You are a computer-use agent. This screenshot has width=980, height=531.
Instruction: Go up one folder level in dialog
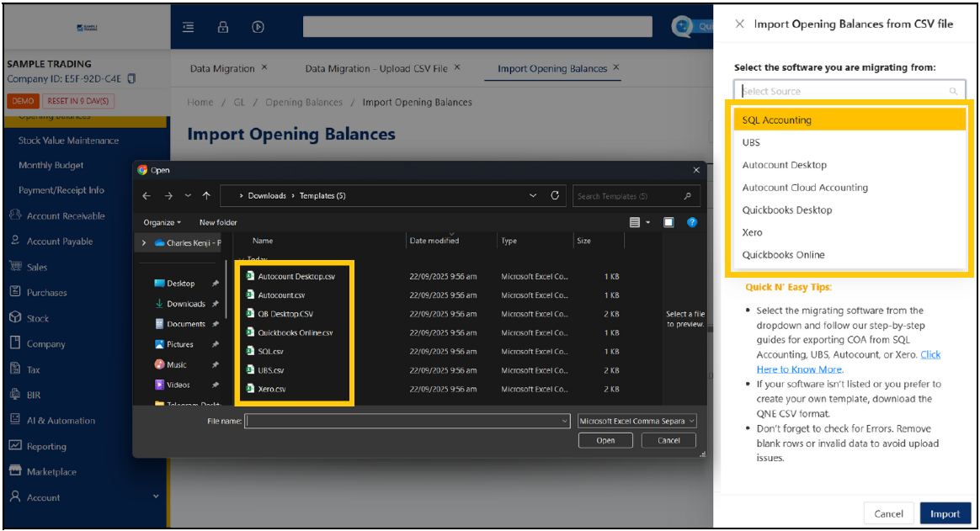click(206, 195)
